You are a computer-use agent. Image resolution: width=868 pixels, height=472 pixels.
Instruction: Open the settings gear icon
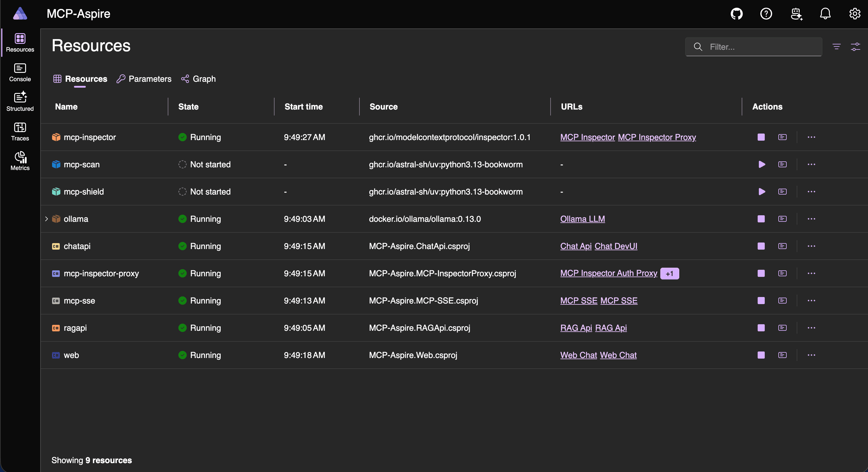pos(855,14)
